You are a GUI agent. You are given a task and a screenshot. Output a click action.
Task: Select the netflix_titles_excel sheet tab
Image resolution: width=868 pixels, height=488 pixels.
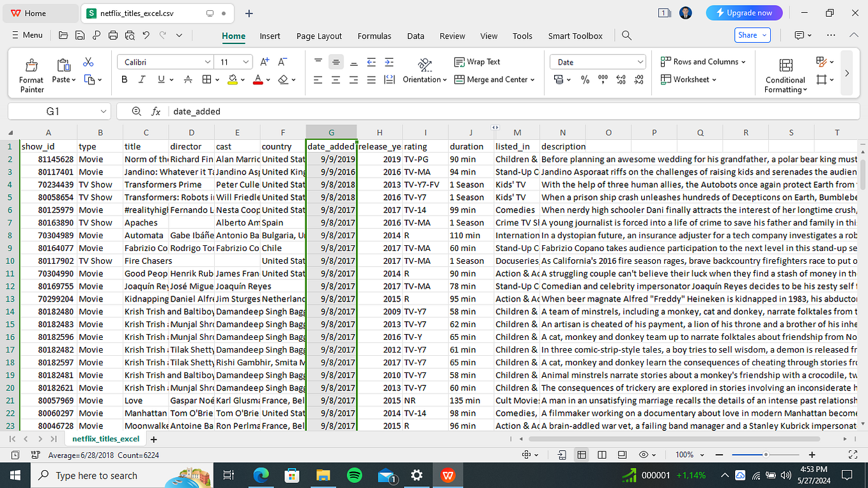105,439
